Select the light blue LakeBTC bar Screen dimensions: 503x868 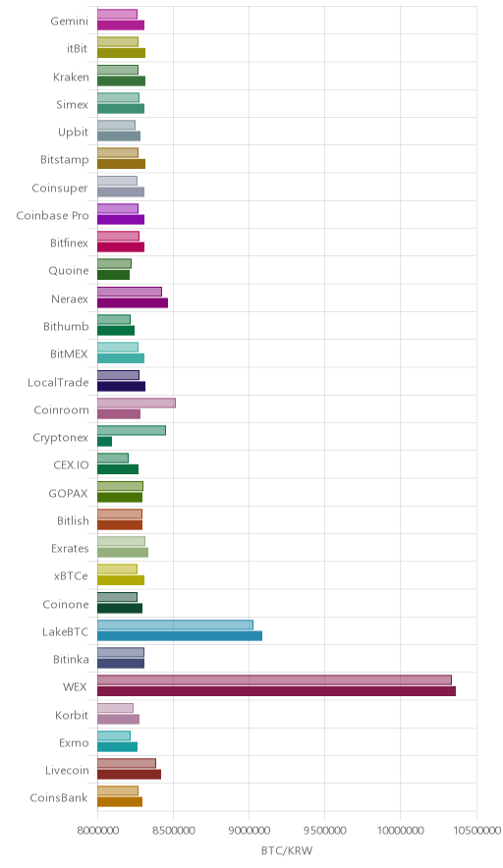[175, 624]
